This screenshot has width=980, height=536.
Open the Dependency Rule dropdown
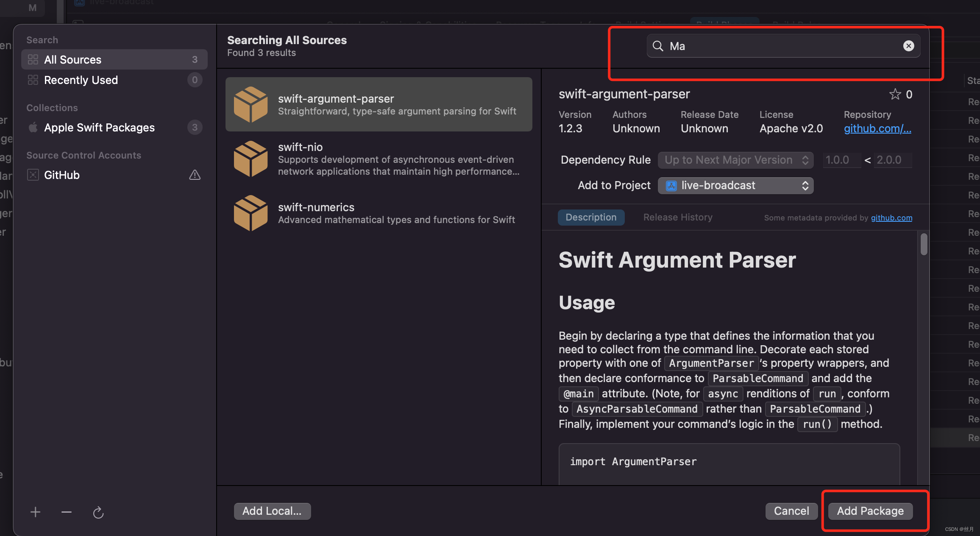point(735,160)
